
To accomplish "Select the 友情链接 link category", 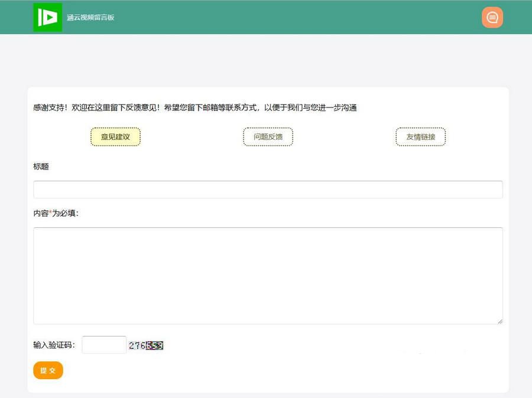I will pos(420,136).
